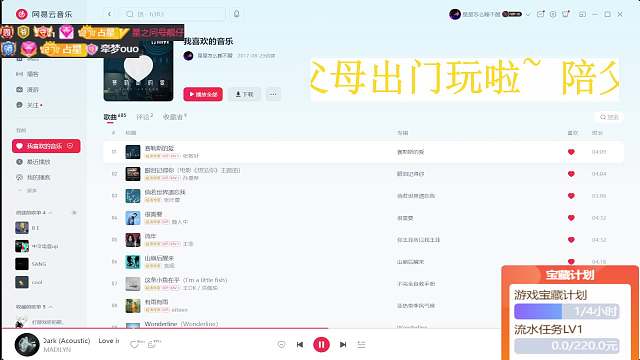The width and height of the screenshot is (640, 360).
Task: Add new playlist with plus icon
Action: [74, 213]
